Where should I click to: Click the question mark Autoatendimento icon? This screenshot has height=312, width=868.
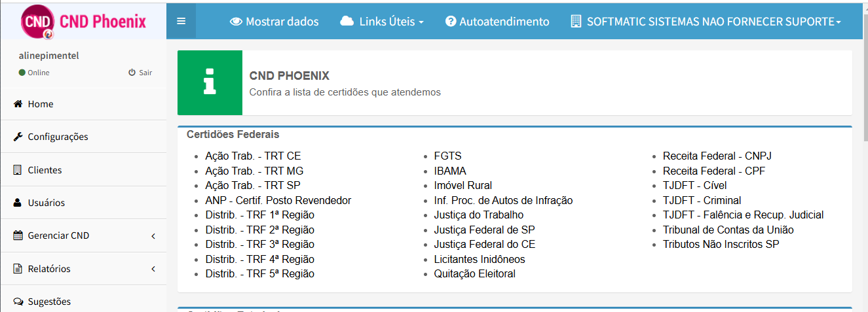451,22
